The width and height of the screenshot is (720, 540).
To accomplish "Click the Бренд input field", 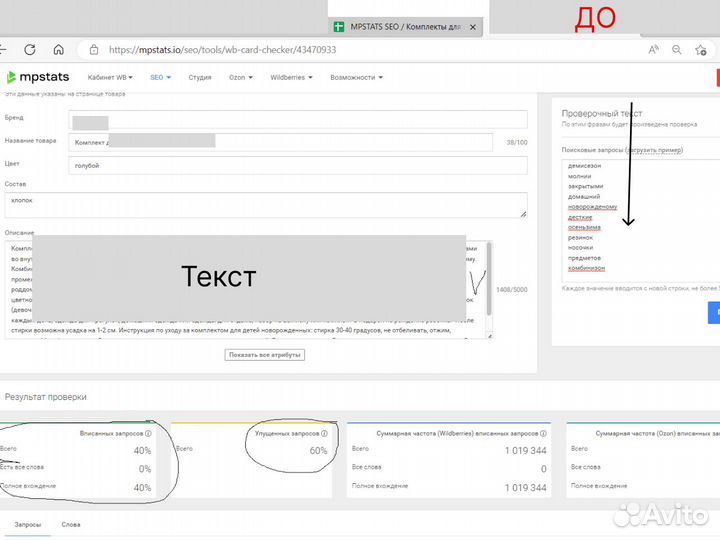I will (x=298, y=119).
